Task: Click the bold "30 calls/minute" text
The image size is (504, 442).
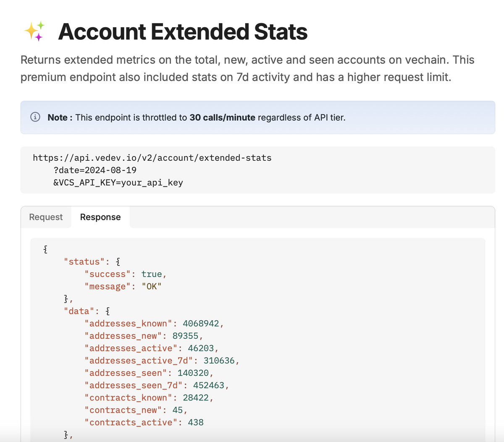Action: pyautogui.click(x=222, y=118)
